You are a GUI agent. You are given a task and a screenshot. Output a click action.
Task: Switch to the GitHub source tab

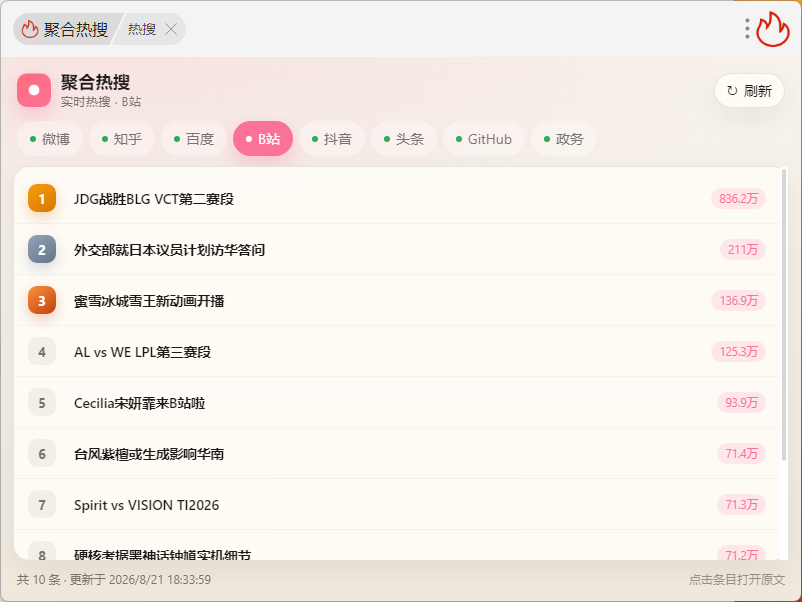coord(484,139)
